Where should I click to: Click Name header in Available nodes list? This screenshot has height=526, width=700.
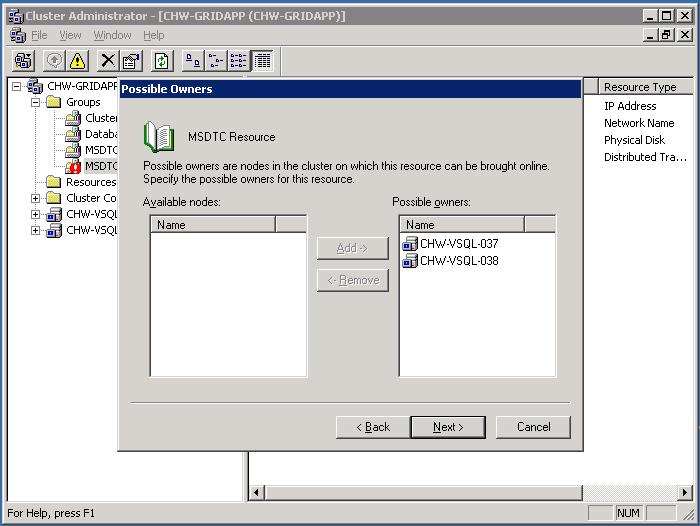[x=213, y=225]
